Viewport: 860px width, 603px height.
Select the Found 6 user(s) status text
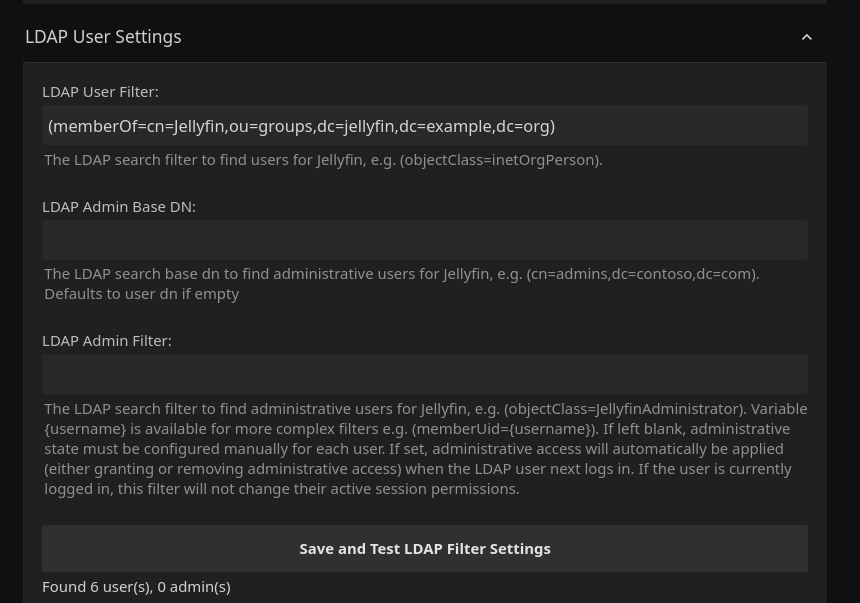[x=97, y=586]
